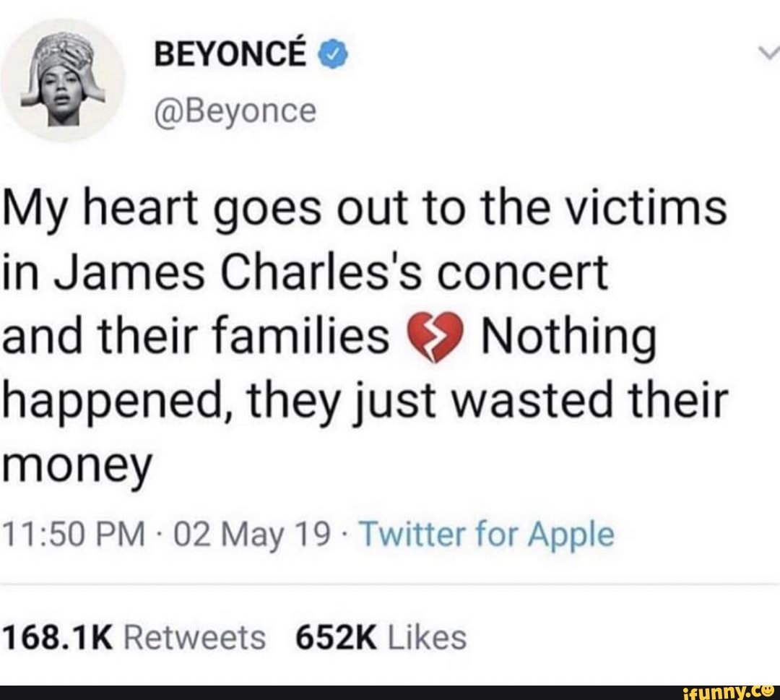Click the word Likes label
The width and height of the screenshot is (780, 700).
point(427,638)
